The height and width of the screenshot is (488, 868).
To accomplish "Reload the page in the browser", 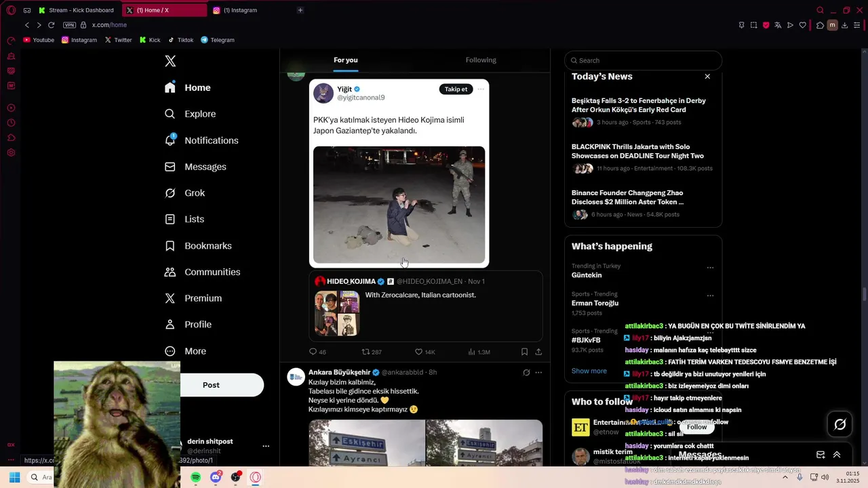I will click(x=51, y=25).
